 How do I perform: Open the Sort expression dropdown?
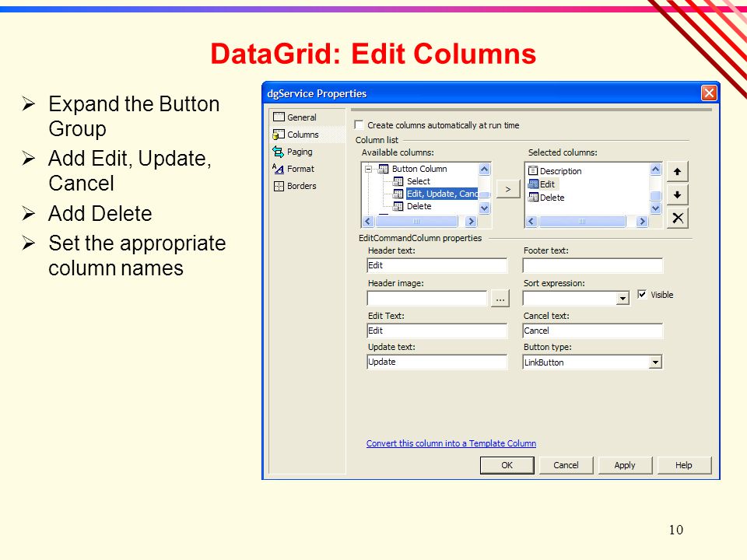(x=622, y=299)
